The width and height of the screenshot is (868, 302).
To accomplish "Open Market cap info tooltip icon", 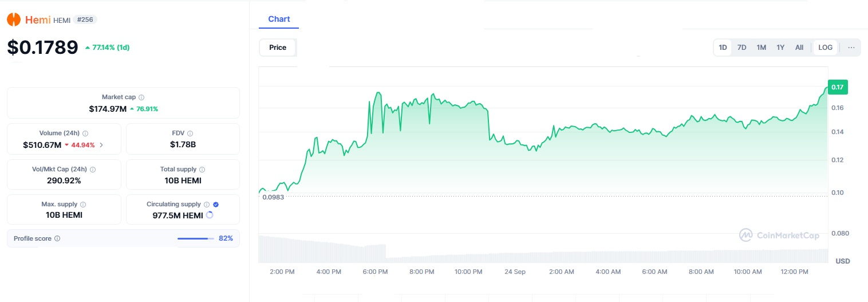I will tap(141, 97).
